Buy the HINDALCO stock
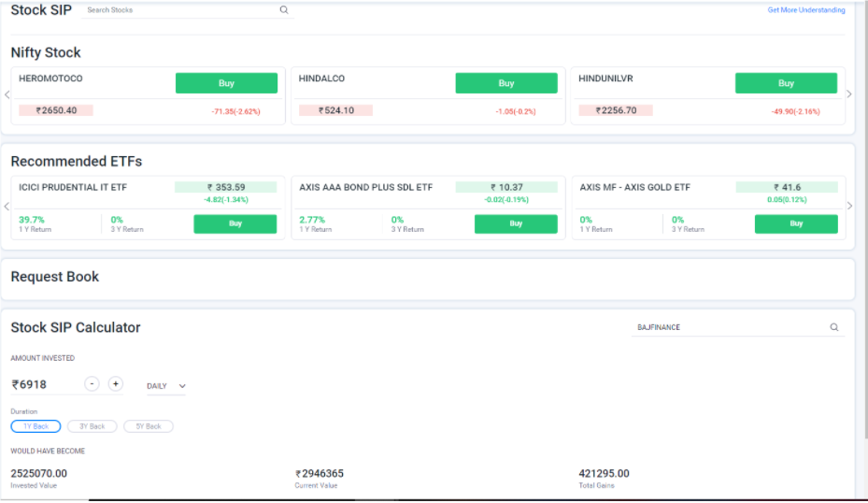868x503 pixels. pos(505,83)
